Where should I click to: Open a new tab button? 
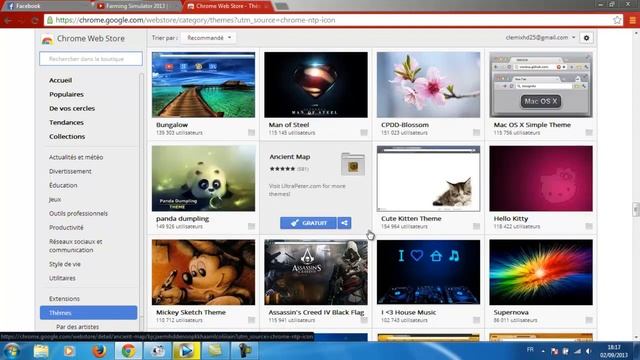click(282, 6)
